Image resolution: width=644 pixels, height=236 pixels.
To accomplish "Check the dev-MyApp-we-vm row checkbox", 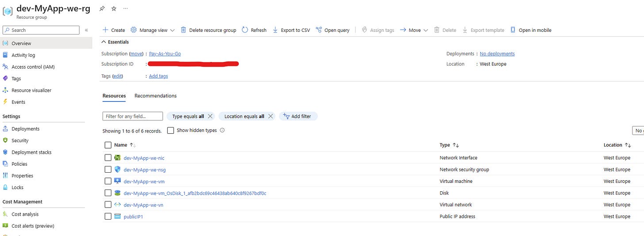I will point(108,181).
